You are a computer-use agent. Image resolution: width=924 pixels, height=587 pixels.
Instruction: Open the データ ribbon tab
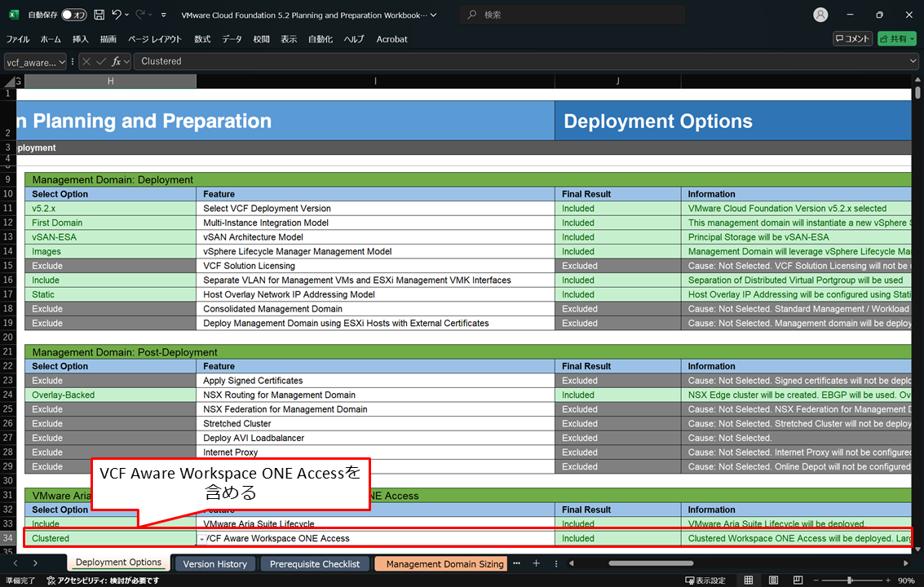tap(232, 39)
